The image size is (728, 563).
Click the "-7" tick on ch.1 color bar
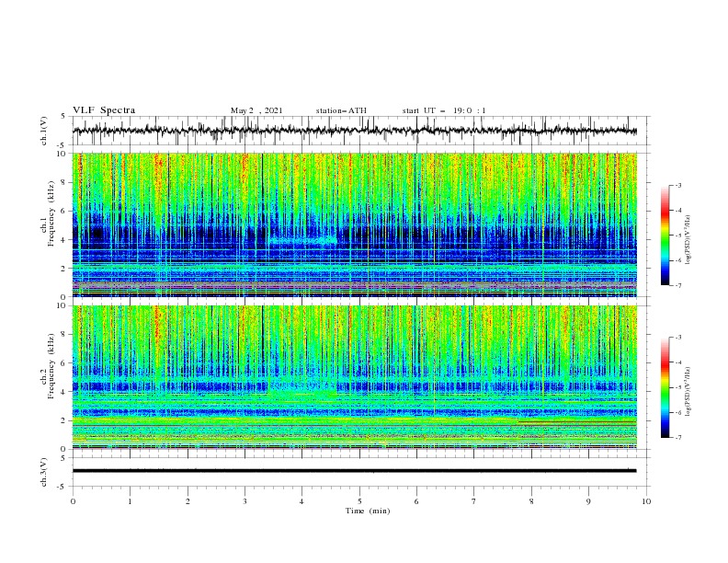[x=677, y=285]
